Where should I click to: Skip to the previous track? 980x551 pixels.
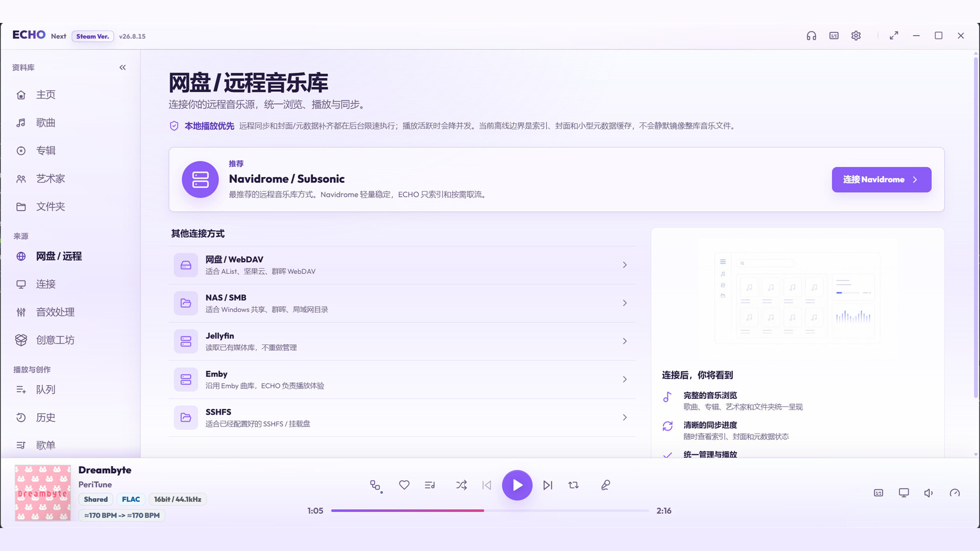[x=487, y=485]
